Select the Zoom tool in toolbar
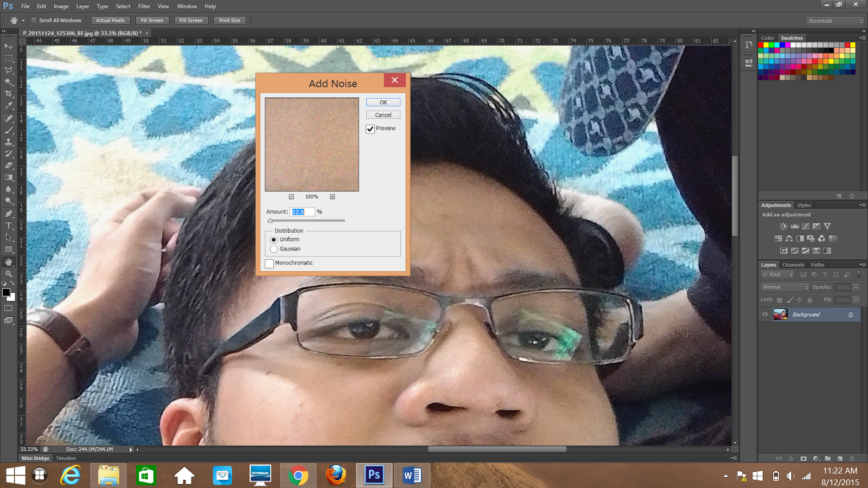This screenshot has width=868, height=488. [9, 274]
